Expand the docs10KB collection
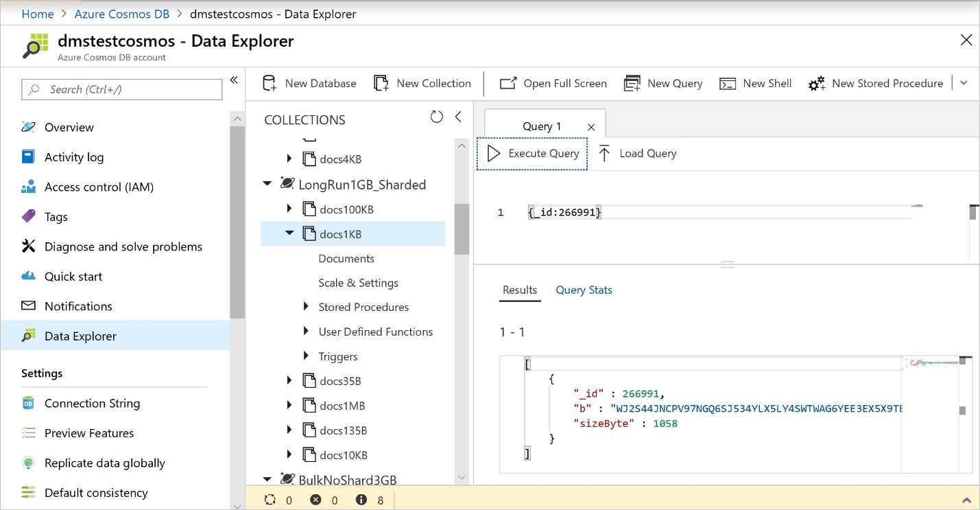This screenshot has height=510, width=980. tap(289, 454)
